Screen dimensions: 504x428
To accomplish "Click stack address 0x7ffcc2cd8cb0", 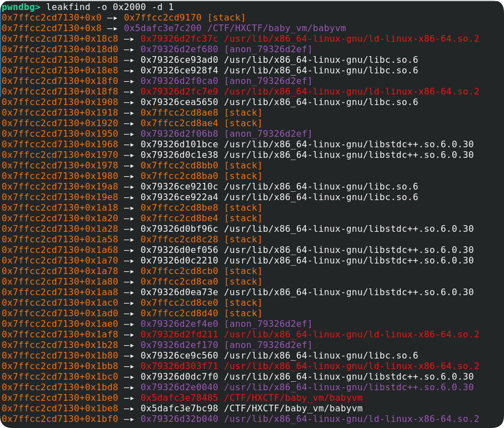I will pyautogui.click(x=179, y=271).
